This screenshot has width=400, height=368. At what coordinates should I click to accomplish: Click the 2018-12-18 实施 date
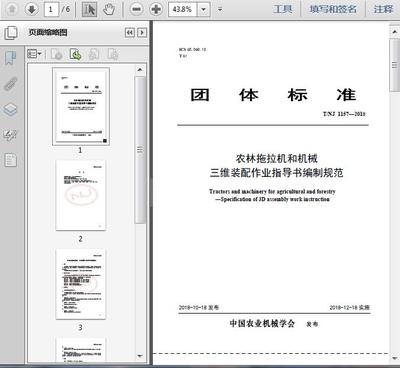pos(350,307)
